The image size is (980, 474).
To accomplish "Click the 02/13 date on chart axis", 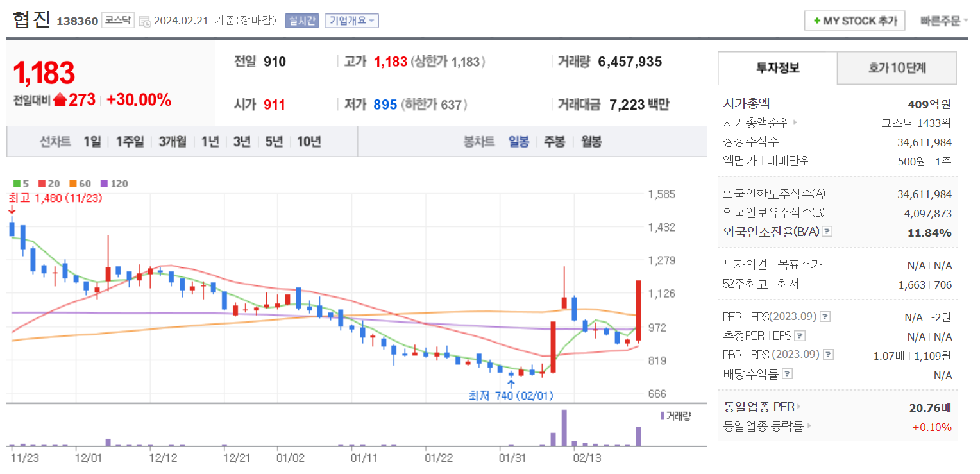I will pyautogui.click(x=587, y=458).
